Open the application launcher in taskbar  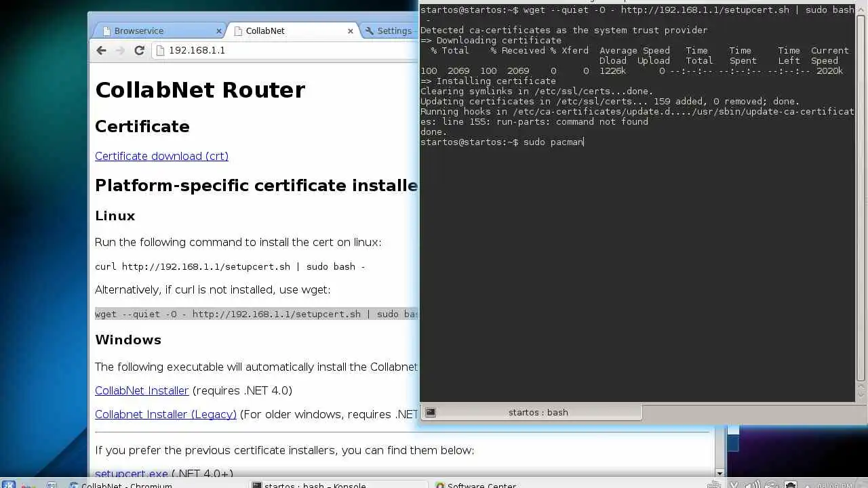(x=8, y=485)
